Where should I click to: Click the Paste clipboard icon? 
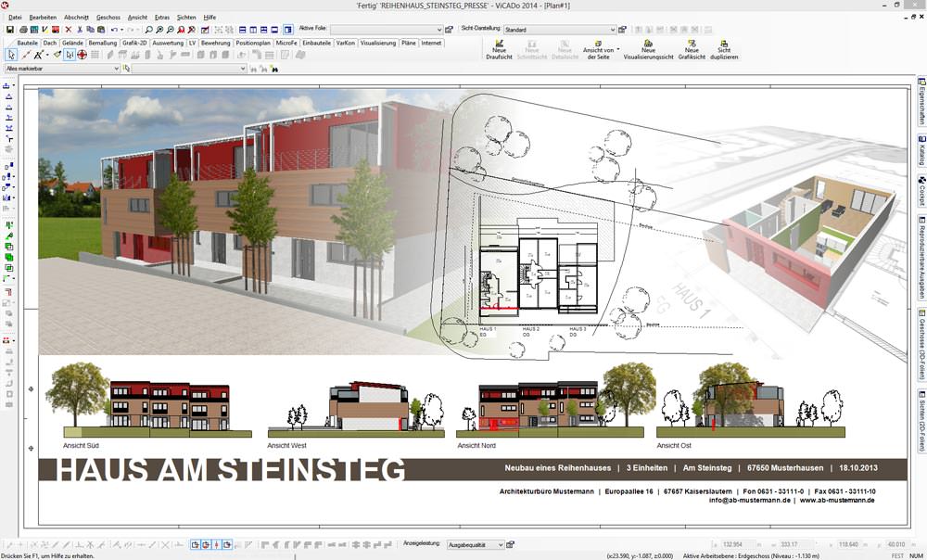coord(101,30)
